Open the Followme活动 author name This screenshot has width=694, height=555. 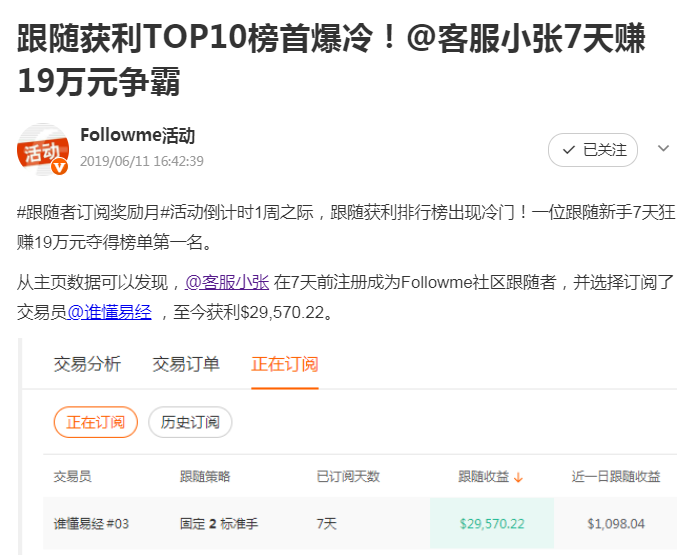click(x=138, y=135)
